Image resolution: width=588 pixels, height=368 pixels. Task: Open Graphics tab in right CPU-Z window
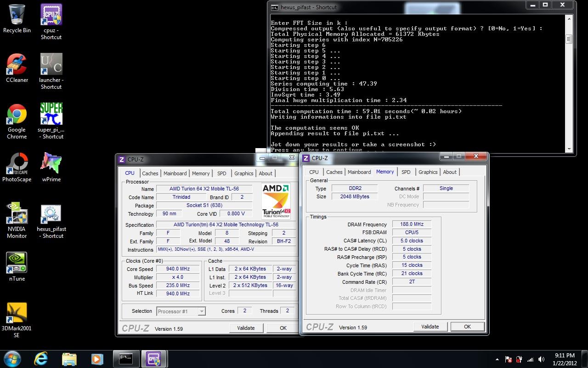click(428, 172)
